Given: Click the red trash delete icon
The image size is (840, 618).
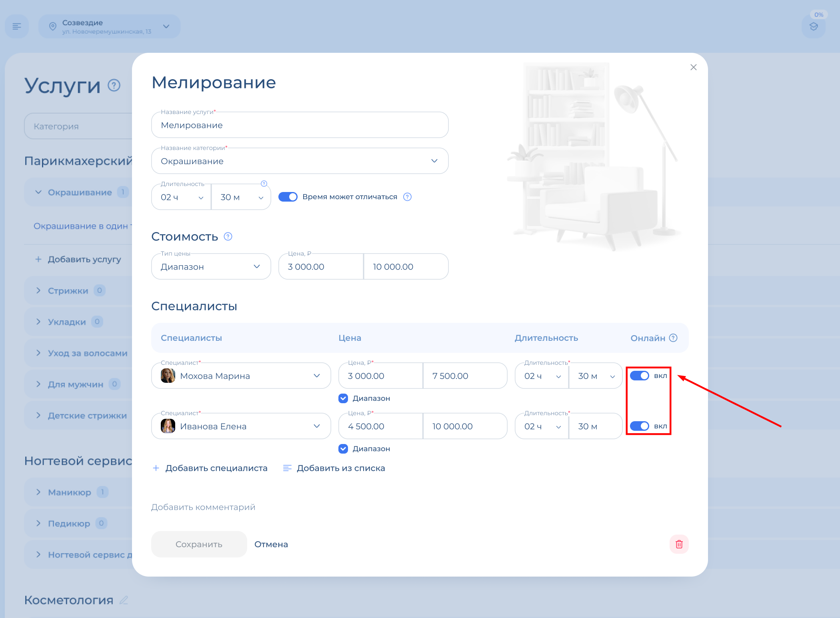Looking at the screenshot, I should [679, 544].
